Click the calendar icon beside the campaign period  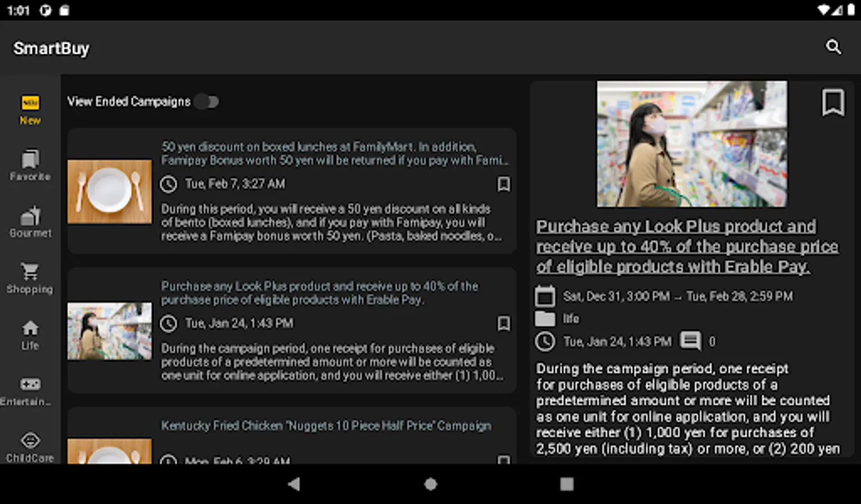(x=545, y=296)
